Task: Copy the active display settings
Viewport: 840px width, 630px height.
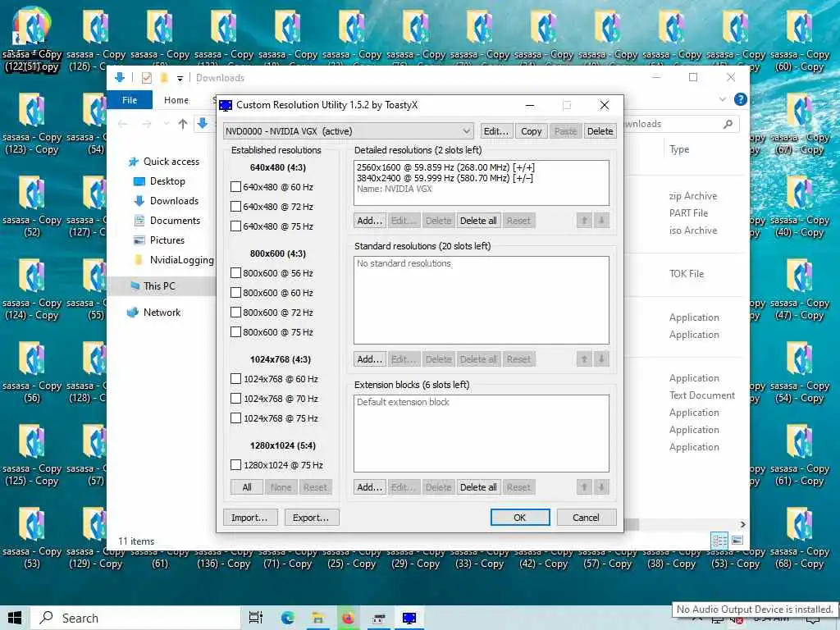Action: click(x=531, y=131)
